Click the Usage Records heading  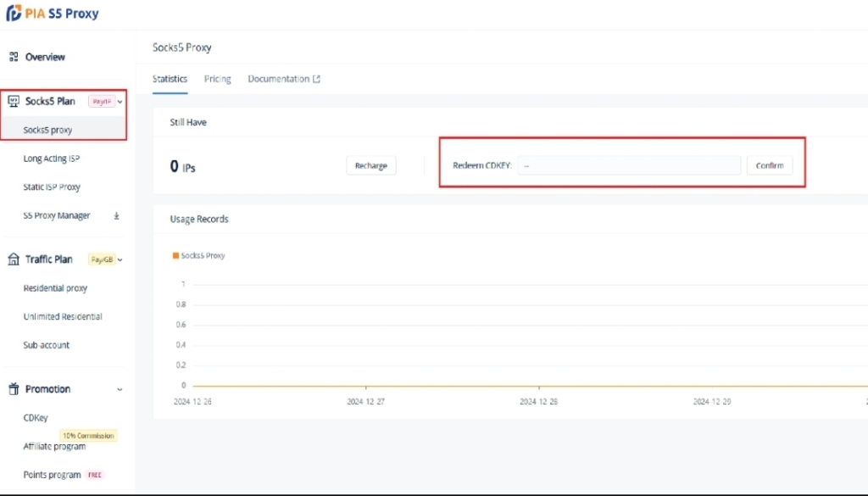199,220
